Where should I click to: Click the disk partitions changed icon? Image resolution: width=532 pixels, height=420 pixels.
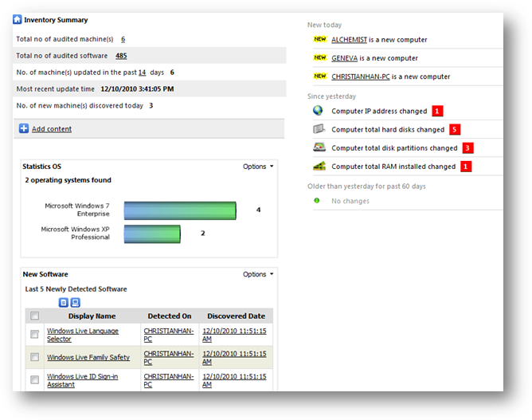tap(319, 147)
